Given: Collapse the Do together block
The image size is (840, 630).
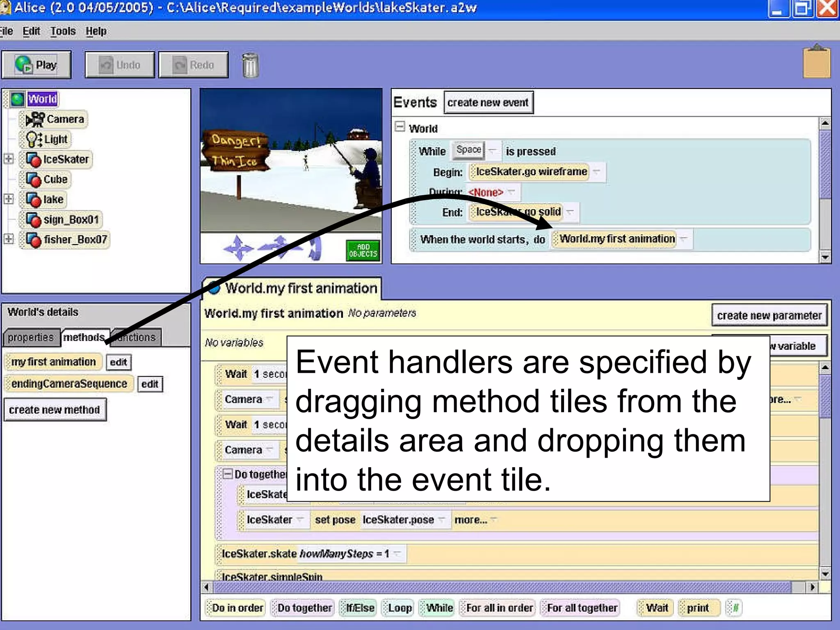Looking at the screenshot, I should (227, 474).
